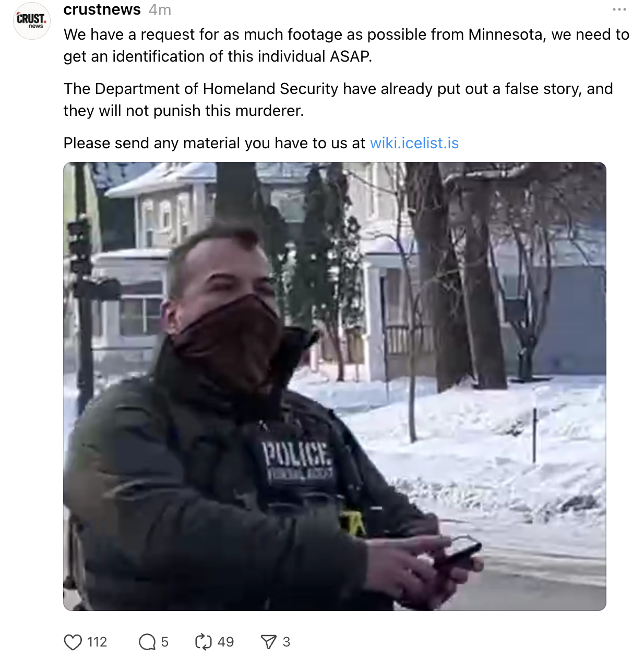Click the 4m post timestamp
Viewport: 644px width, 658px height.
(160, 9)
